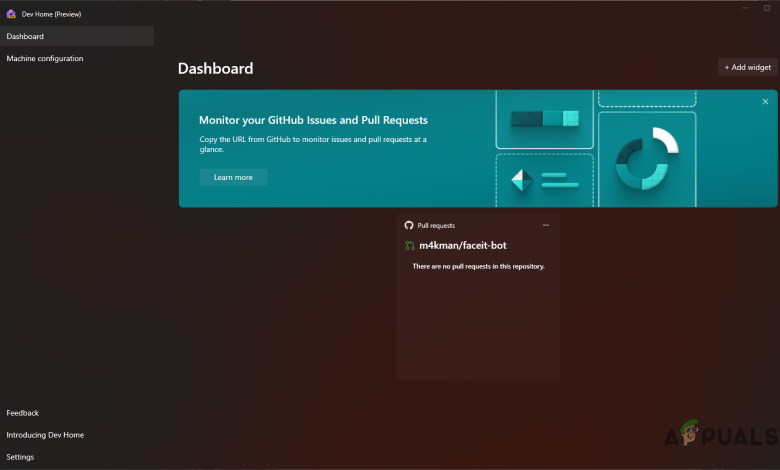The width and height of the screenshot is (780, 470).
Task: Minimize the Dev Home window
Action: click(x=745, y=7)
